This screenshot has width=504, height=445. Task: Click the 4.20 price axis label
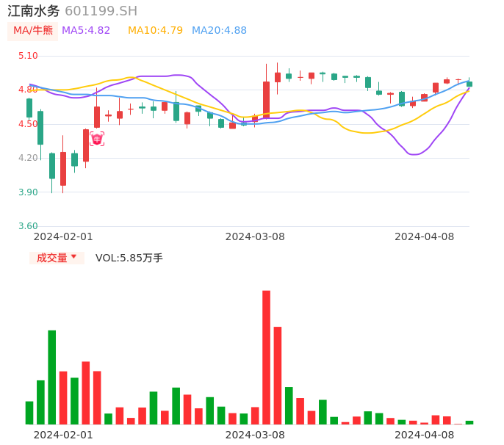(27, 158)
